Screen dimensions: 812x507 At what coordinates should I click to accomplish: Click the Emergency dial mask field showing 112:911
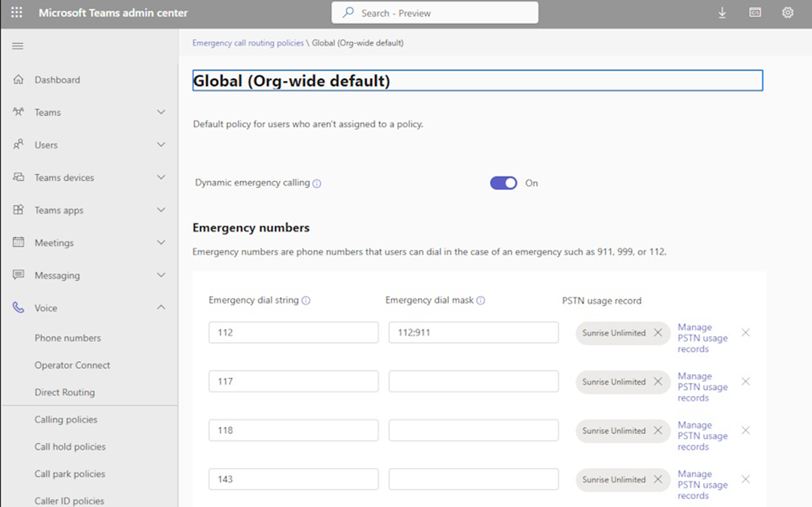[x=473, y=332]
